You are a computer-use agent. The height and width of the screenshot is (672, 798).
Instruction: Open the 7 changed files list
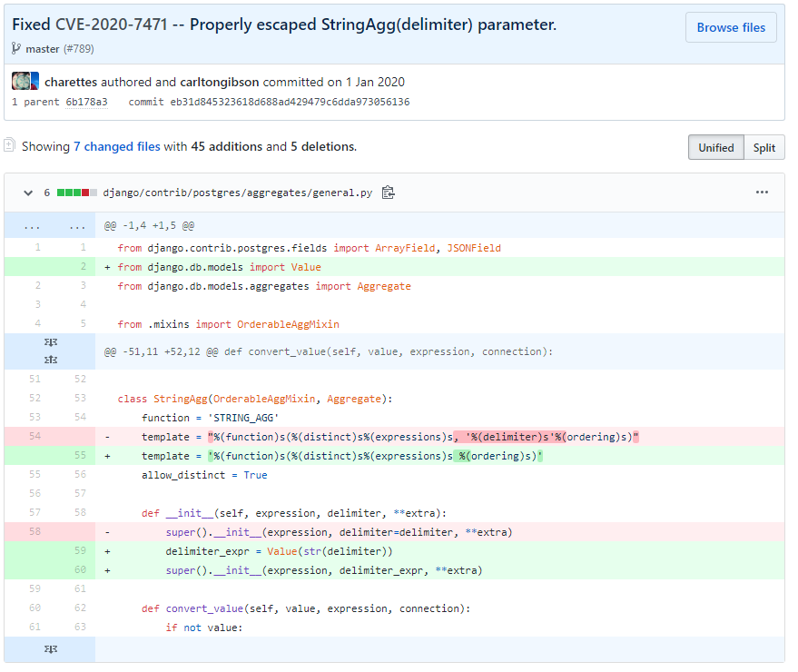pyautogui.click(x=116, y=146)
